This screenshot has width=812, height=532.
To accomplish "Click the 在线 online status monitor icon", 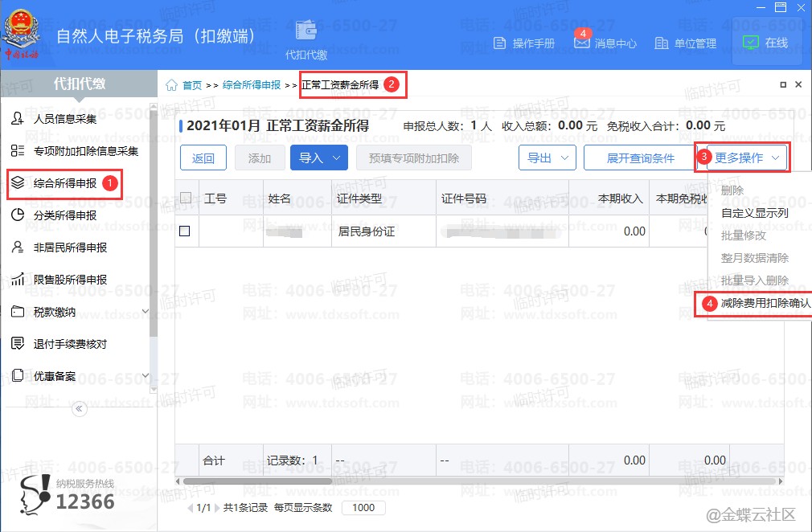I will (x=750, y=43).
